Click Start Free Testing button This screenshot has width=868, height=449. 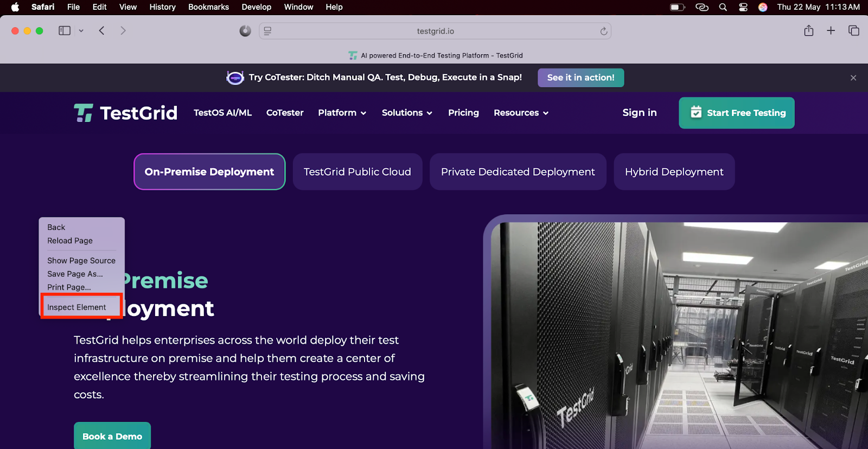pos(737,113)
